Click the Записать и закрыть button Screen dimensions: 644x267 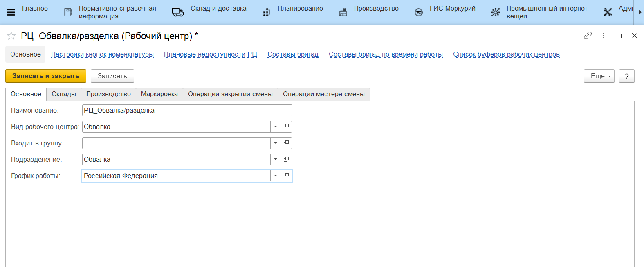(x=46, y=76)
